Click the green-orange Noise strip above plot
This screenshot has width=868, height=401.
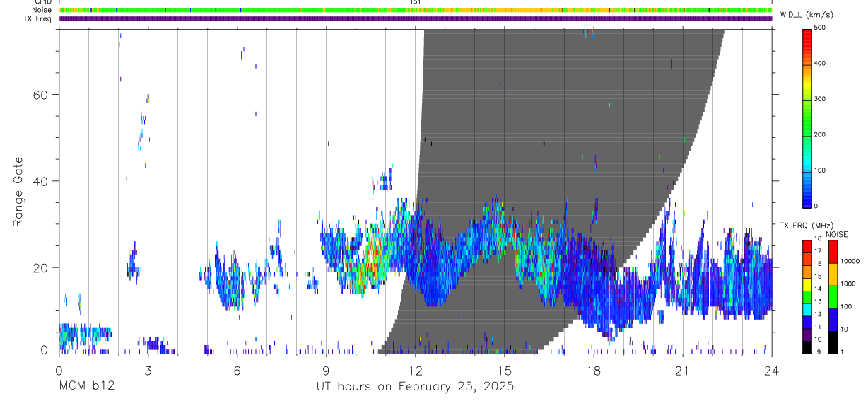point(416,10)
